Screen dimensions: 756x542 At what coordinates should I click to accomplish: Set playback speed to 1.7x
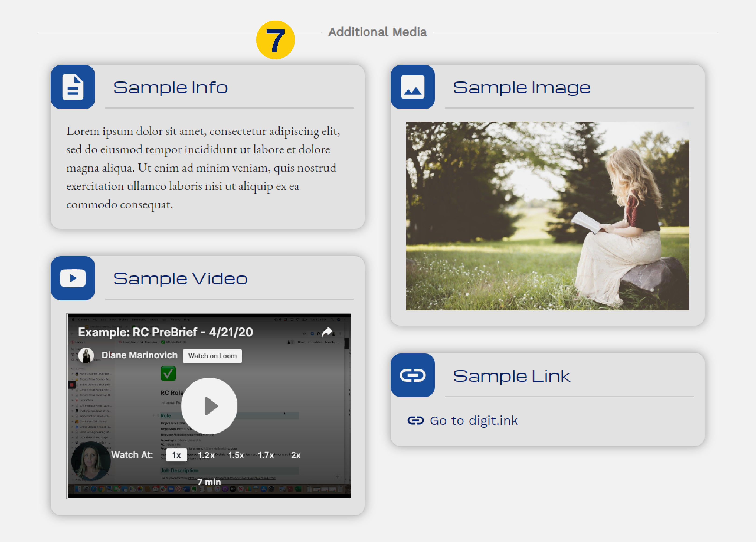(266, 455)
